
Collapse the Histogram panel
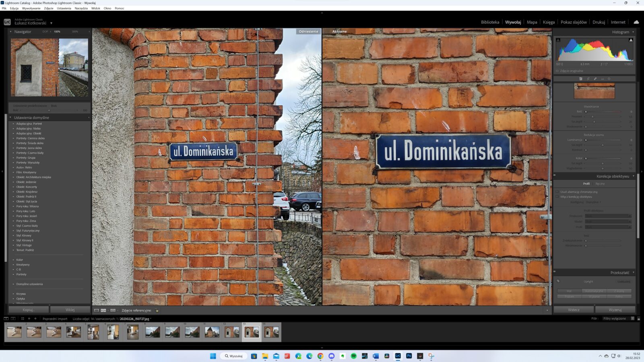[x=633, y=32]
